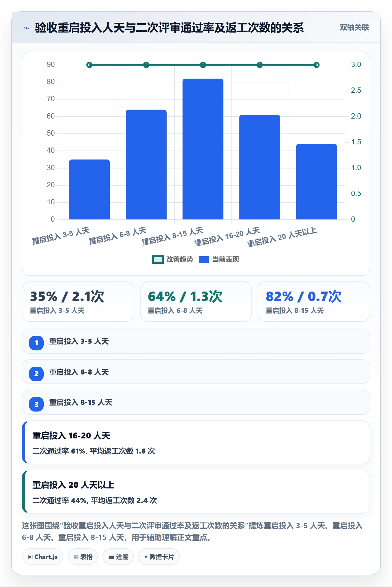
Task: Select the 表格 tag chip
Action: point(83,557)
